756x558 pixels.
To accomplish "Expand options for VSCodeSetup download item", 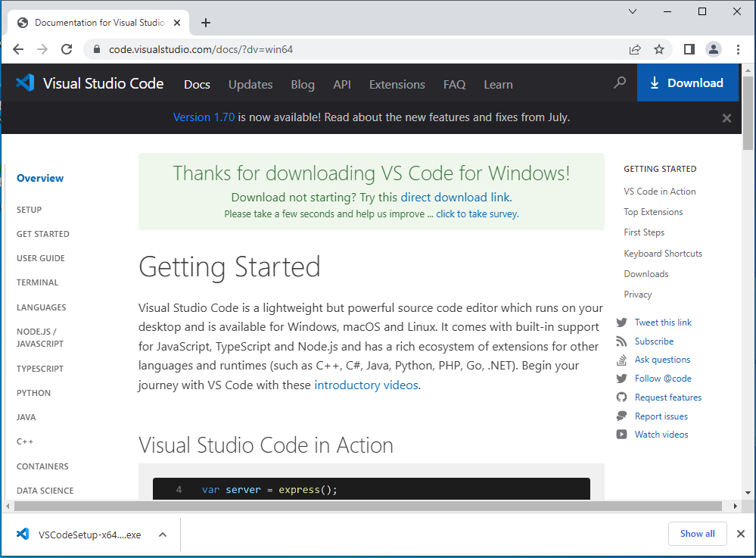I will [x=162, y=535].
